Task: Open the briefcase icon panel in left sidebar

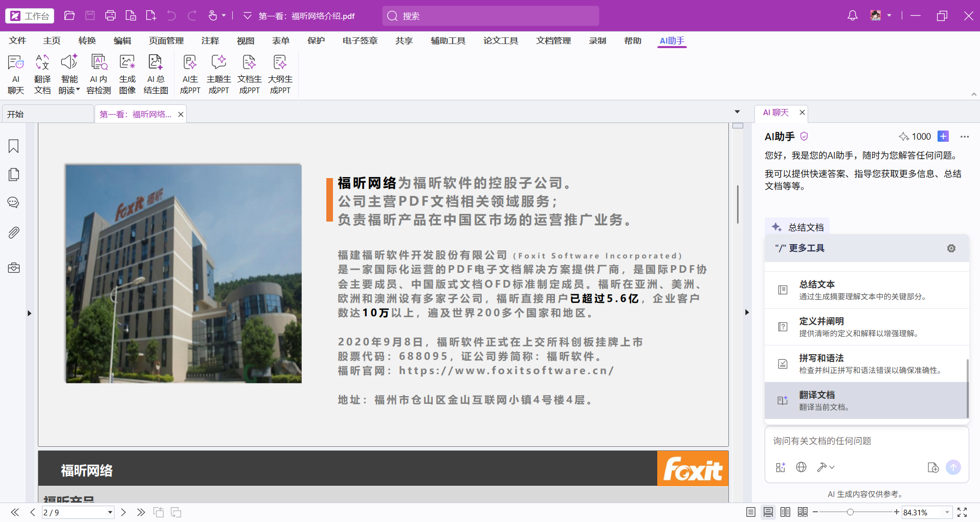Action: tap(14, 268)
